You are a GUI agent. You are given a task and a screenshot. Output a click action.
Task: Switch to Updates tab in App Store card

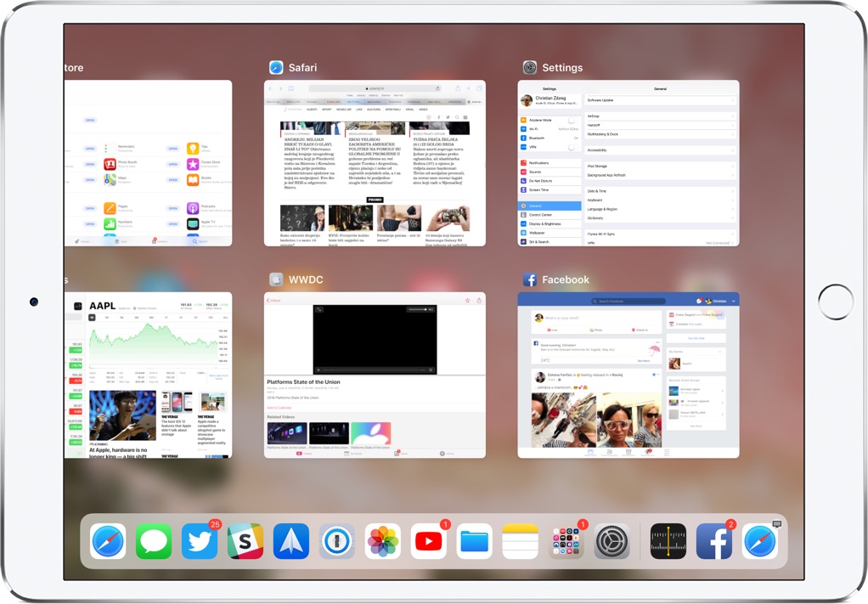point(160,241)
